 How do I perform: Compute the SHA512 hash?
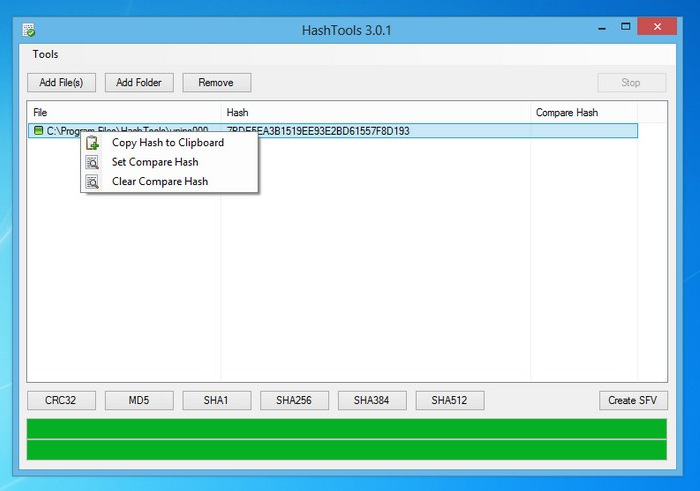450,400
